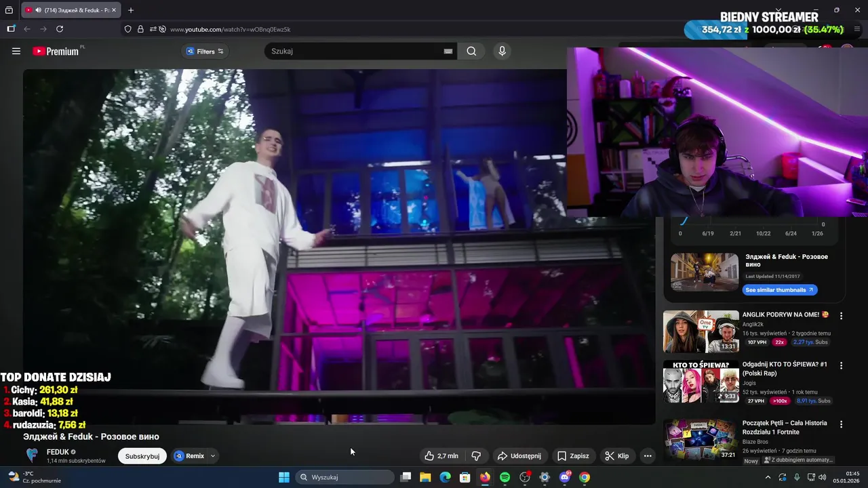Screen dimensions: 868x488
Task: Open Discord from the taskbar
Action: tap(565, 477)
